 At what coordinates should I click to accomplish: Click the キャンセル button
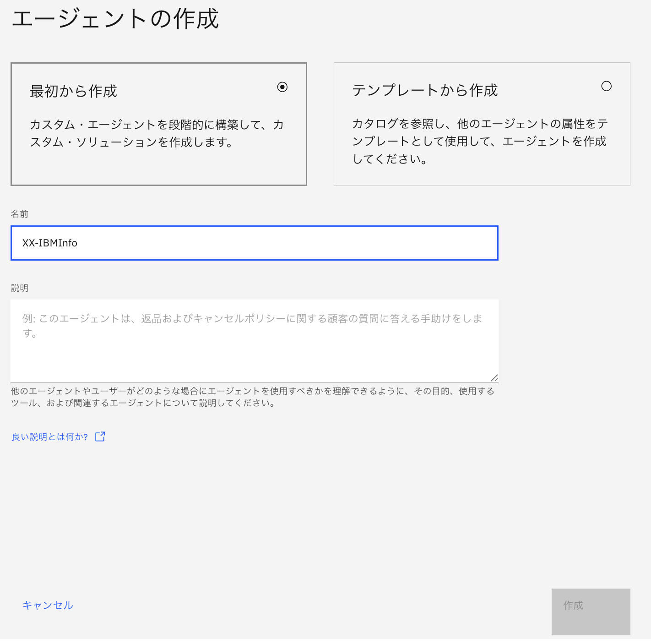coord(48,605)
